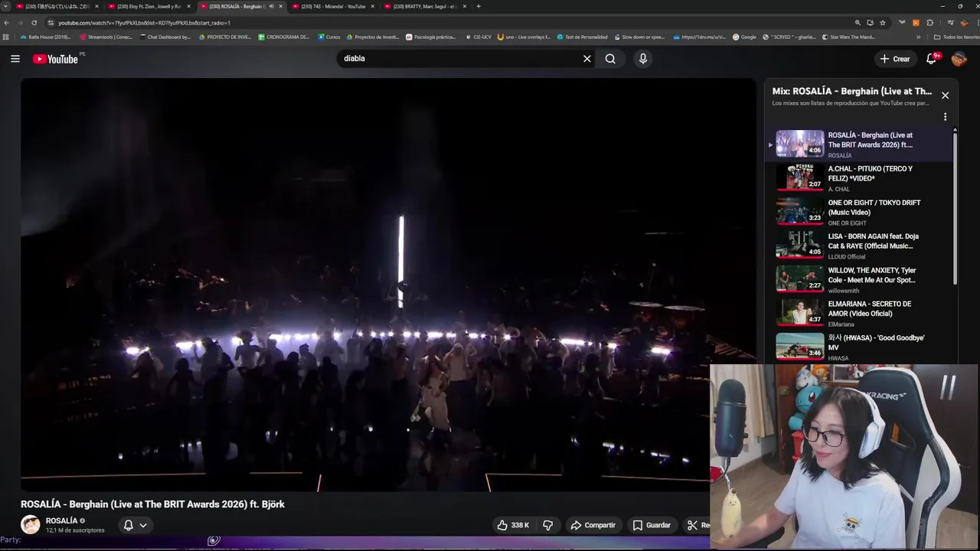Click the video player to pause
The width and height of the screenshot is (980, 551).
click(387, 285)
